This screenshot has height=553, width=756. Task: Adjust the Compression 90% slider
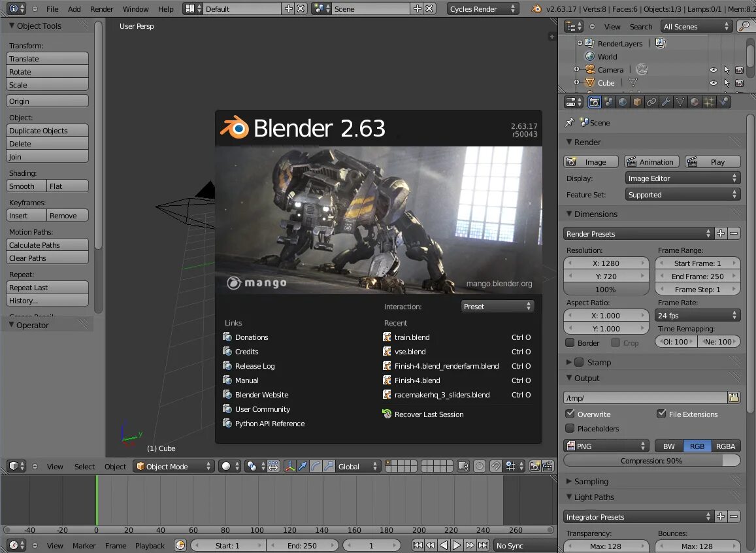651,460
